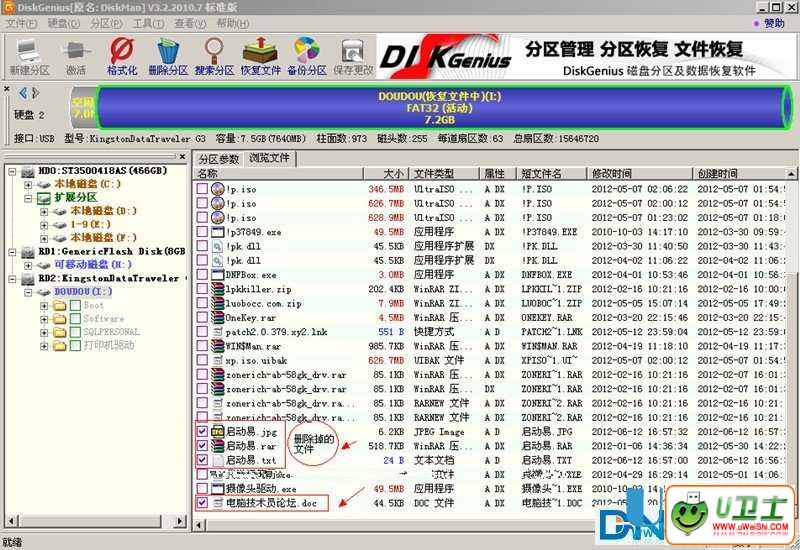This screenshot has width=800, height=550.
Task: Sort files by 名称 column header
Action: pyautogui.click(x=279, y=174)
